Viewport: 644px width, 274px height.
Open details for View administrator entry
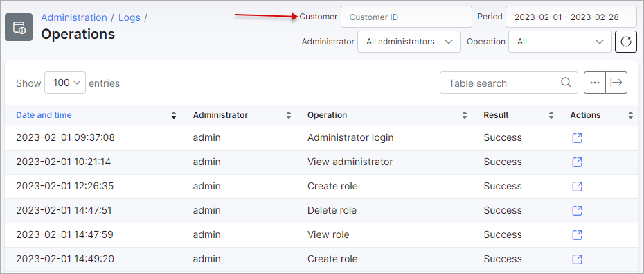pos(577,162)
